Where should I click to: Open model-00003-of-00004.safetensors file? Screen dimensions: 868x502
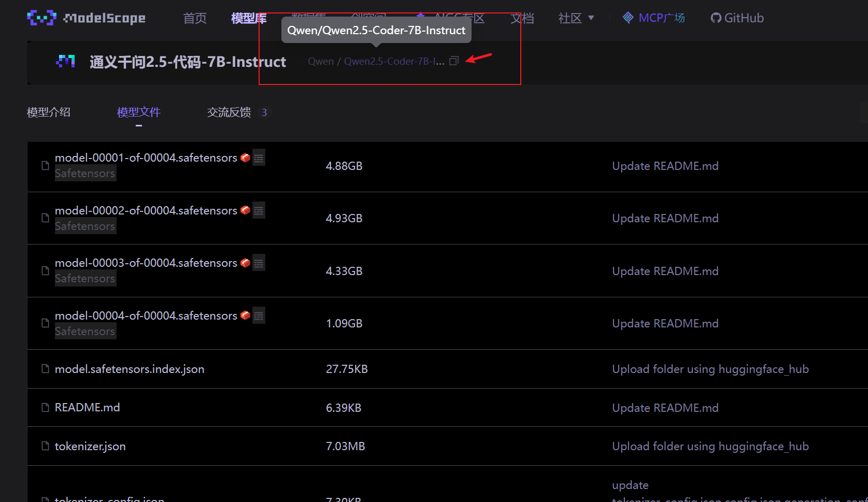[x=146, y=263]
